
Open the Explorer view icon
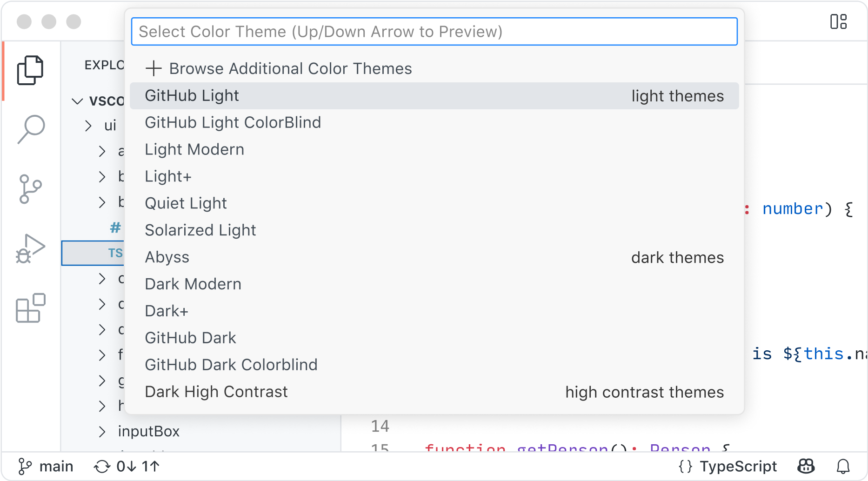30,70
